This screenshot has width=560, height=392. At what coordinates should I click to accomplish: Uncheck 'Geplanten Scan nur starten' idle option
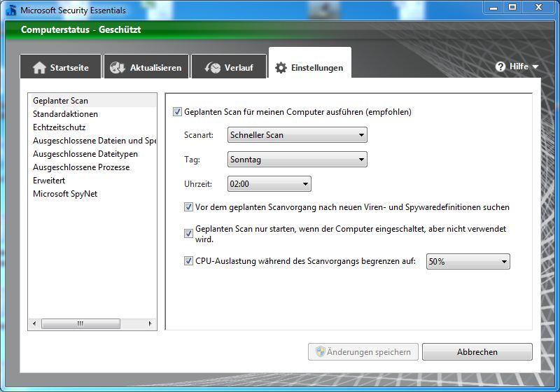click(x=188, y=234)
